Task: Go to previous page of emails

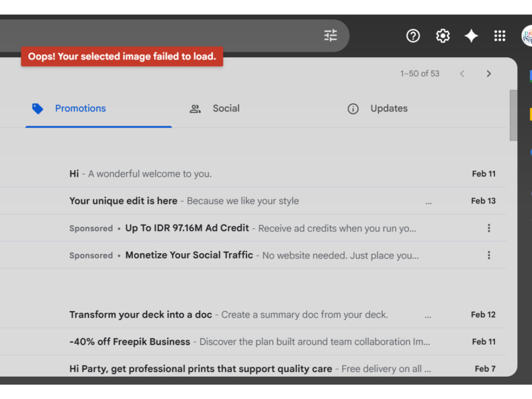Action: click(462, 73)
